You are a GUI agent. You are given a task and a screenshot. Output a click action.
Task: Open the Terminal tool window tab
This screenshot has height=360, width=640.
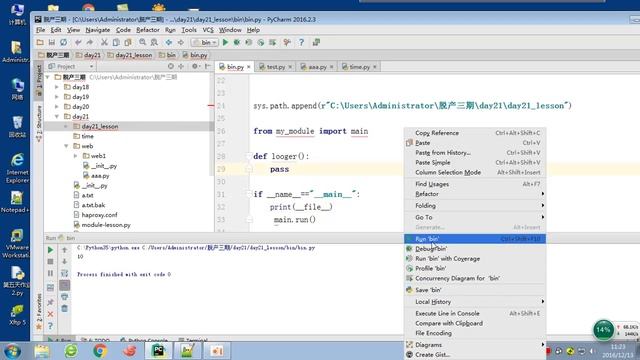click(x=193, y=340)
